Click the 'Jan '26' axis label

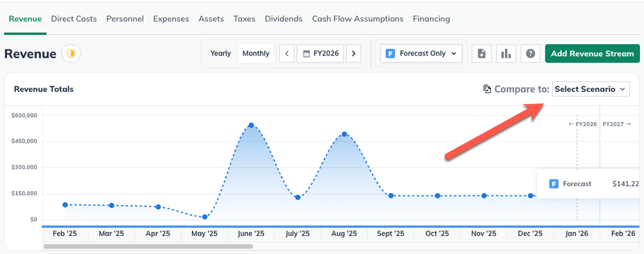[577, 234]
